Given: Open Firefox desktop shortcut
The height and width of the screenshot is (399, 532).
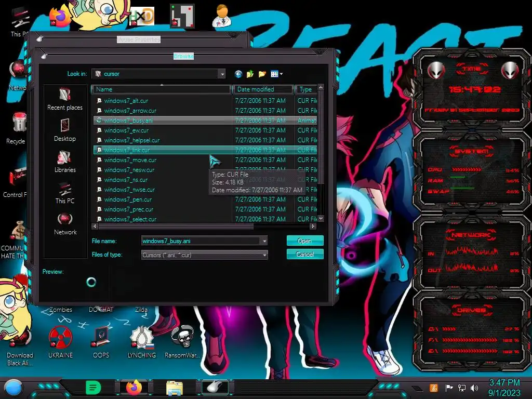Looking at the screenshot, I should click(x=59, y=17).
